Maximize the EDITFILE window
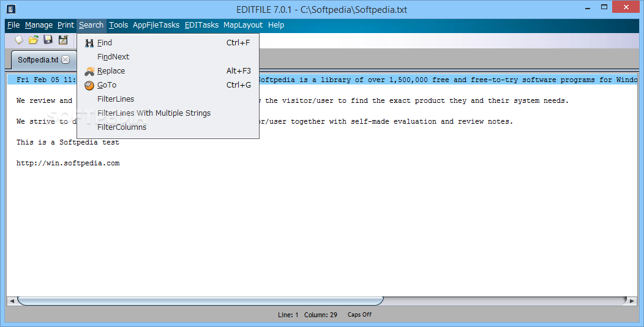The image size is (644, 327). coord(604,7)
